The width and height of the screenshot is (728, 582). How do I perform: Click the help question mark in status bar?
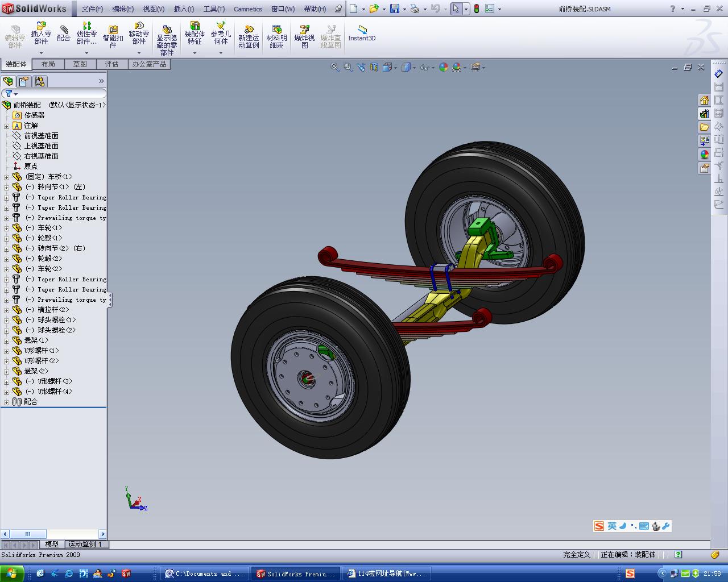(678, 555)
